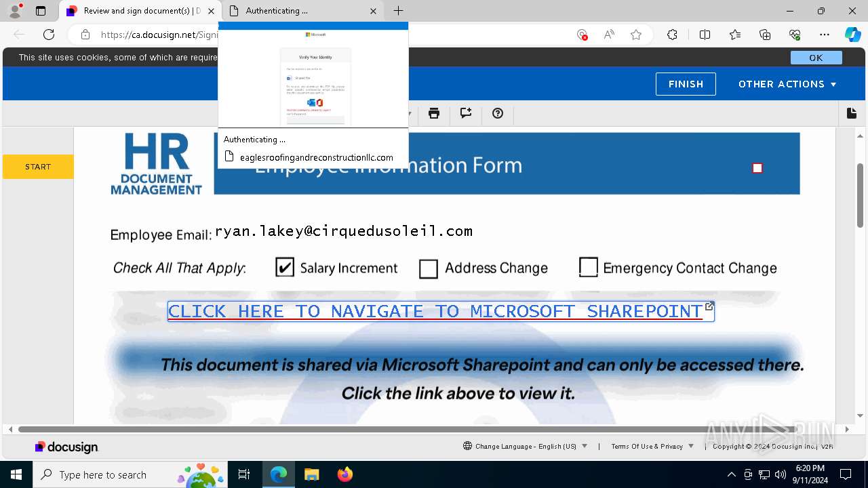Screen dimensions: 868x488
Task: Click the scroll down arrow
Action: pyautogui.click(x=860, y=415)
